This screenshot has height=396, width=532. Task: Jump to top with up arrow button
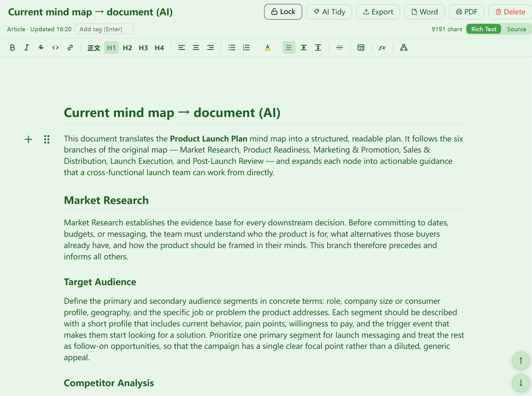tap(521, 360)
